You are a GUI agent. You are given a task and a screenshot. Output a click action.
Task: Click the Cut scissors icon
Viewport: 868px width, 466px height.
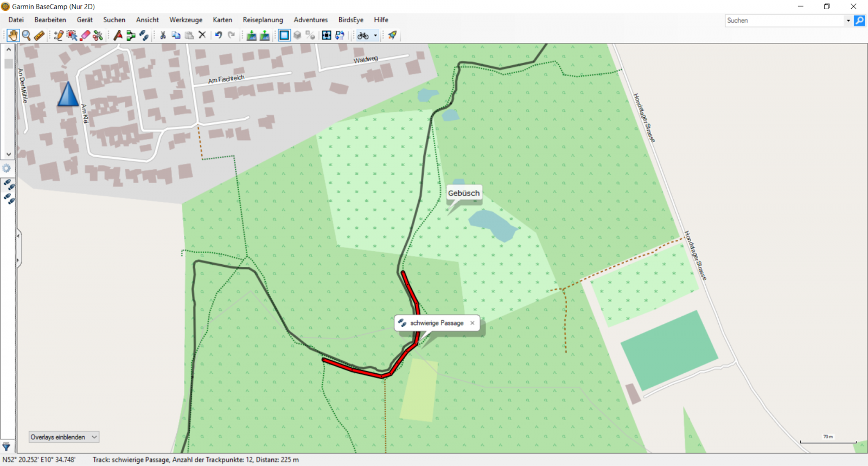[x=163, y=35]
